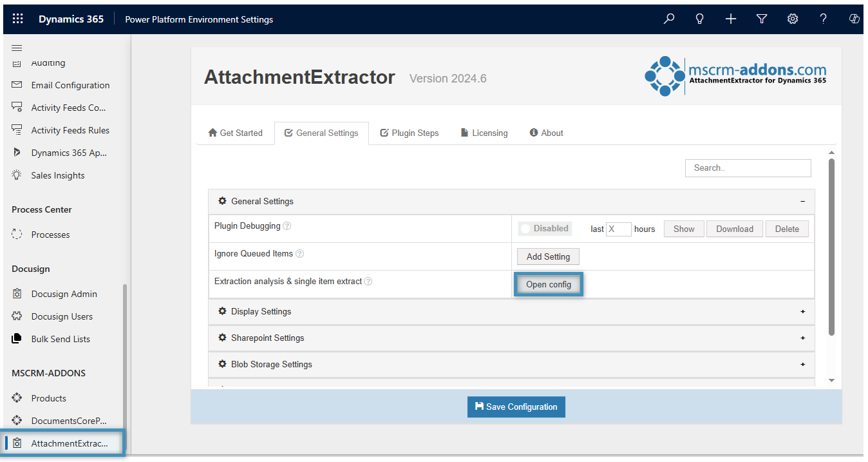Click the search magnifier icon in header
Image resolution: width=868 pixels, height=462 pixels.
669,19
